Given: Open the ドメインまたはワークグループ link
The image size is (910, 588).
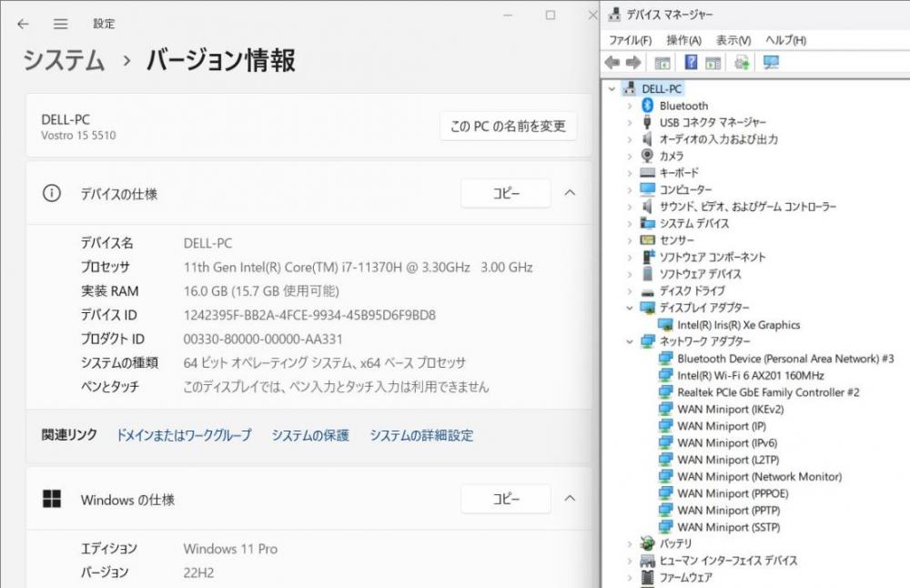Looking at the screenshot, I should [x=184, y=435].
